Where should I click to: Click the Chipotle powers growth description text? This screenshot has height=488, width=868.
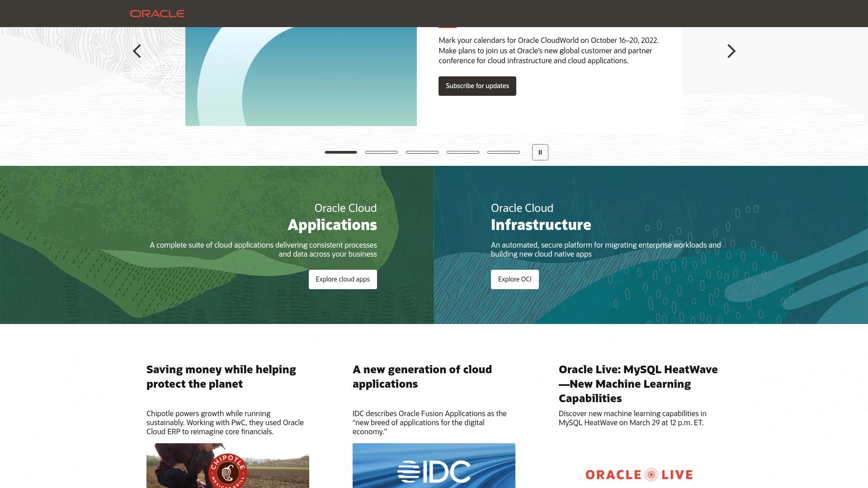pos(225,422)
